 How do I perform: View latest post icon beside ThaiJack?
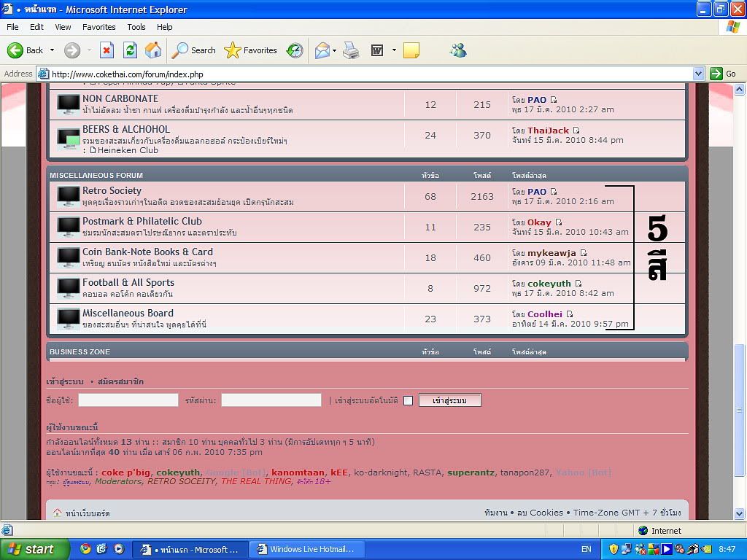click(576, 130)
